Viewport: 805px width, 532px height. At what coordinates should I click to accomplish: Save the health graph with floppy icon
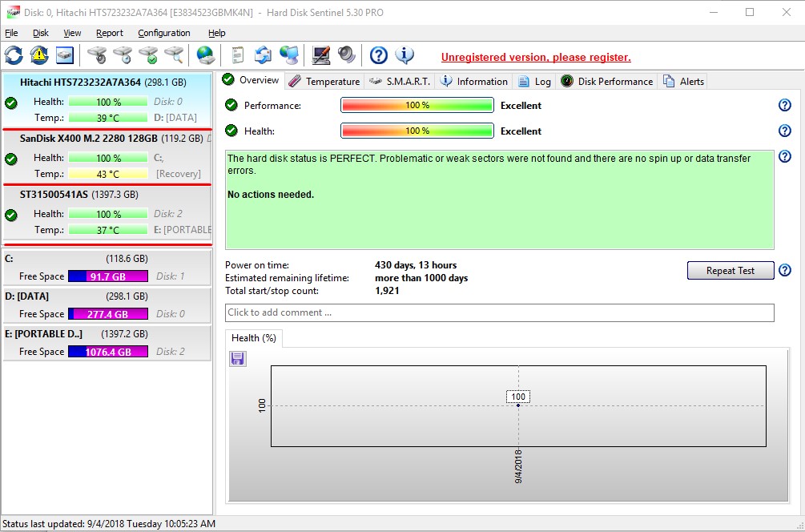pos(238,359)
